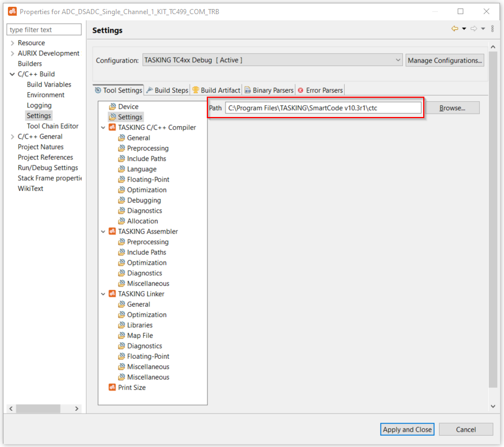
Task: Switch to the Error Parsers tab
Action: [320, 90]
